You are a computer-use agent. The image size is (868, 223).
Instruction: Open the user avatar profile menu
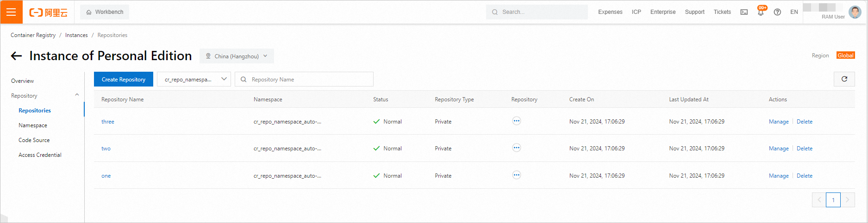point(855,12)
